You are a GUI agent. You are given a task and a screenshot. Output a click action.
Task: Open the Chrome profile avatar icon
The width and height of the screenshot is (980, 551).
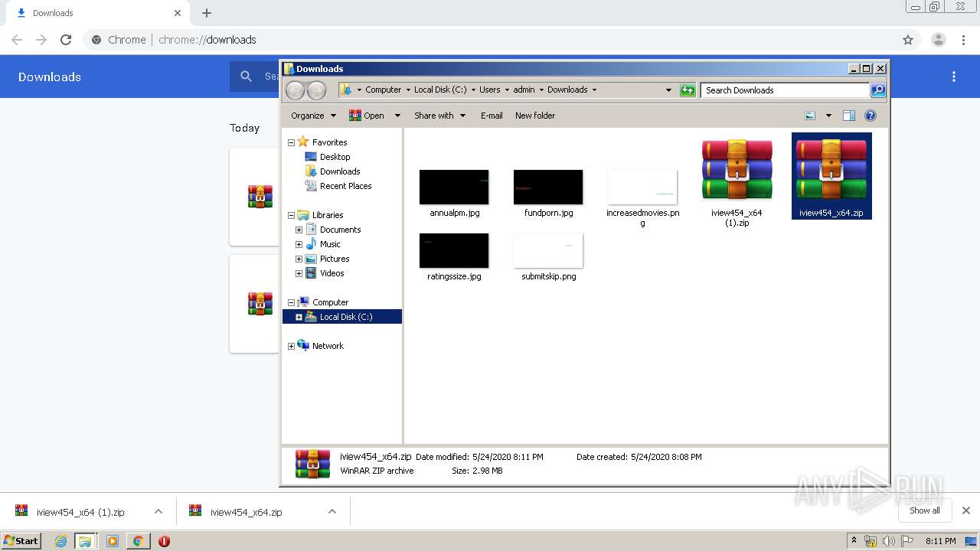click(x=938, y=40)
